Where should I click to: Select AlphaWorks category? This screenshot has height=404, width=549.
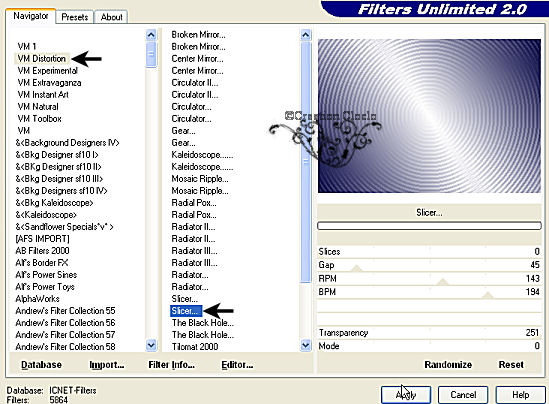pyautogui.click(x=37, y=299)
